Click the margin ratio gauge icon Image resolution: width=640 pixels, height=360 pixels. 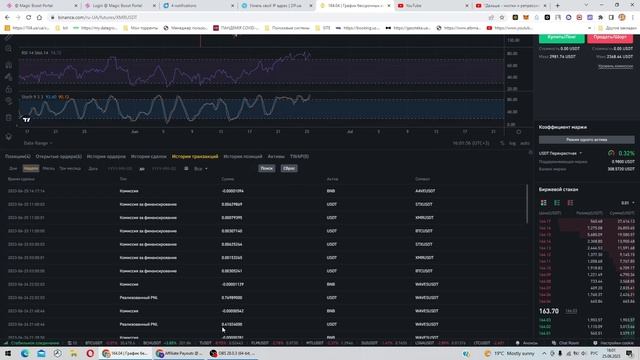click(611, 153)
